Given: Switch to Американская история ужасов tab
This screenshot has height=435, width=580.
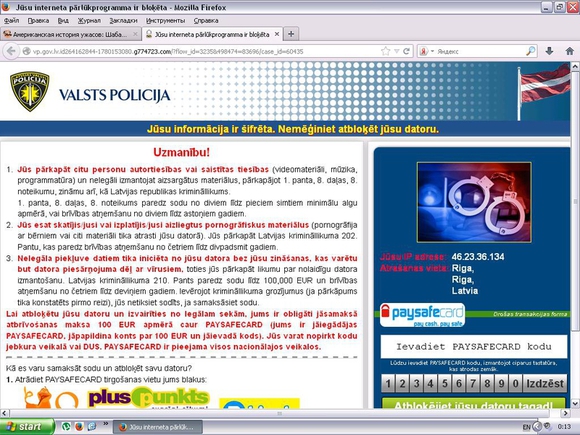Looking at the screenshot, I should 70,34.
